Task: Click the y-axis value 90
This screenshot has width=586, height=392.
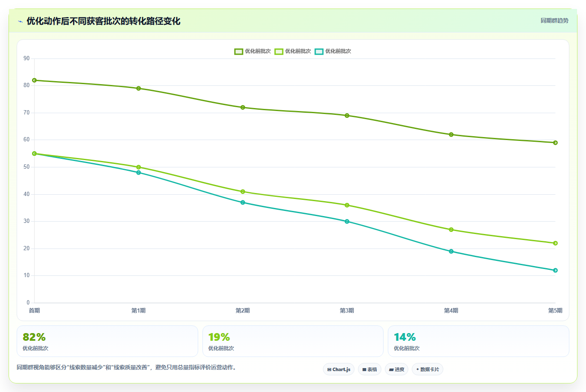Action: (26, 59)
